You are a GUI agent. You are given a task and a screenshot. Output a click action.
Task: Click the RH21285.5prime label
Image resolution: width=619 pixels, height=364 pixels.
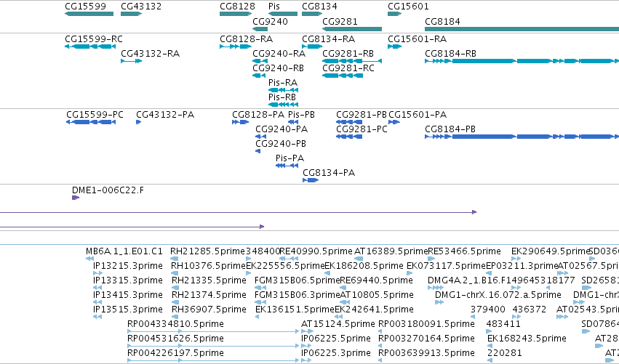click(x=207, y=251)
